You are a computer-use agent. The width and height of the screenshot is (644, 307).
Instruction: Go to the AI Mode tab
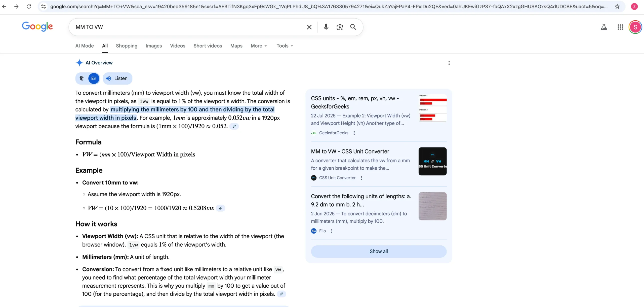click(x=85, y=46)
